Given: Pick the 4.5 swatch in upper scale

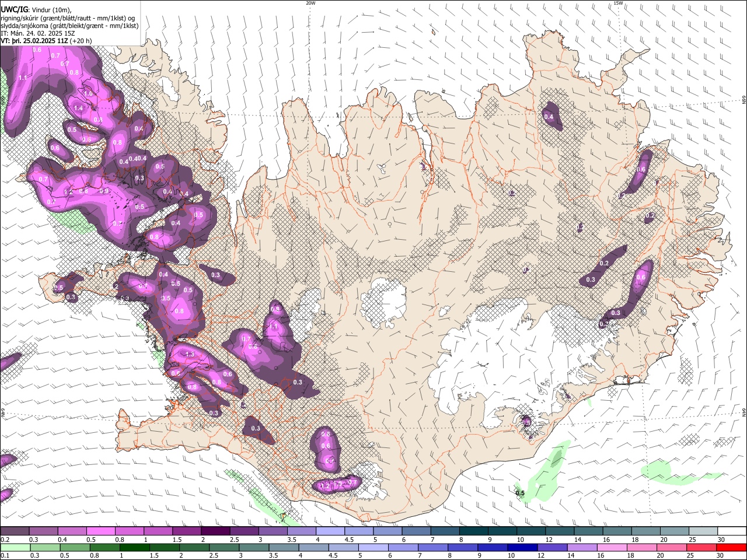Looking at the screenshot, I should click(358, 531).
